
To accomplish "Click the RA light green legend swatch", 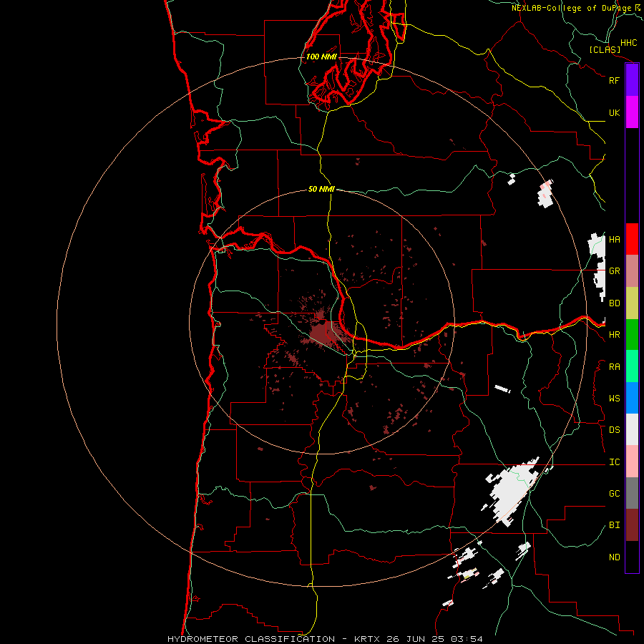I will [632, 366].
